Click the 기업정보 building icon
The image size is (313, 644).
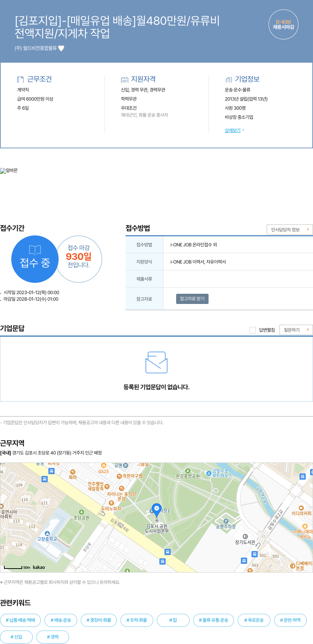(x=229, y=79)
